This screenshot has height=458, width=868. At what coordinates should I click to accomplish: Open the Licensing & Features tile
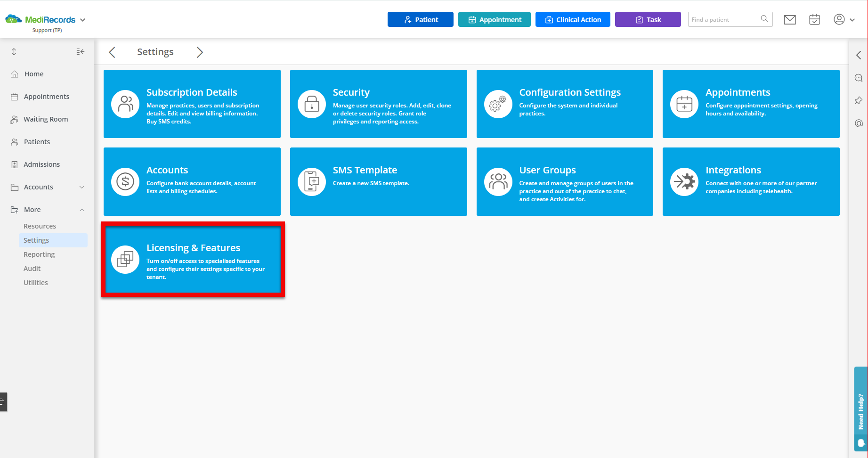[x=192, y=259]
